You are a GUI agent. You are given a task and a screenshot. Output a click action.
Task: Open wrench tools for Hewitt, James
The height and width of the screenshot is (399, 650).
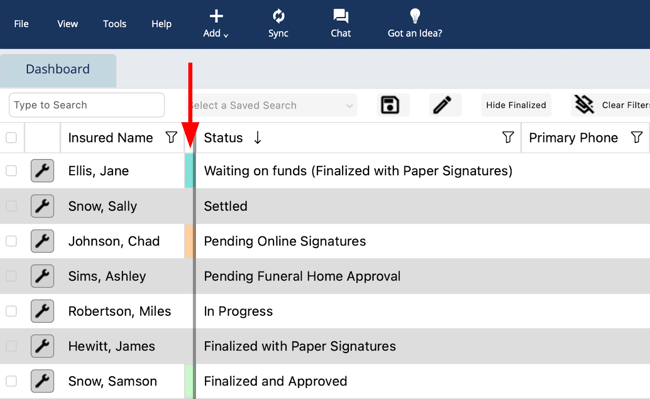pos(42,346)
